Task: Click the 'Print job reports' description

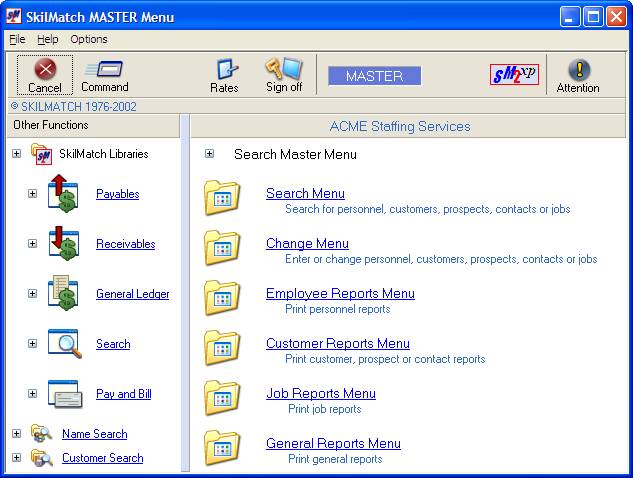Action: [325, 409]
